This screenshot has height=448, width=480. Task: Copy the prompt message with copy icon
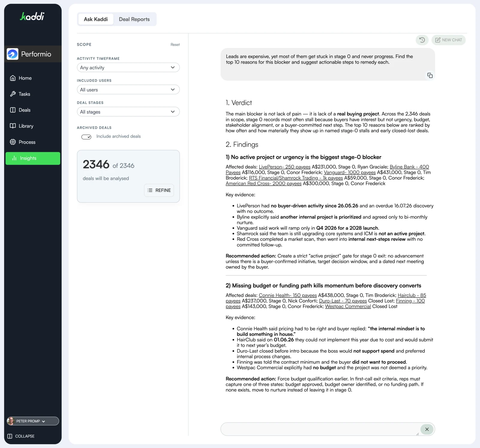430,75
